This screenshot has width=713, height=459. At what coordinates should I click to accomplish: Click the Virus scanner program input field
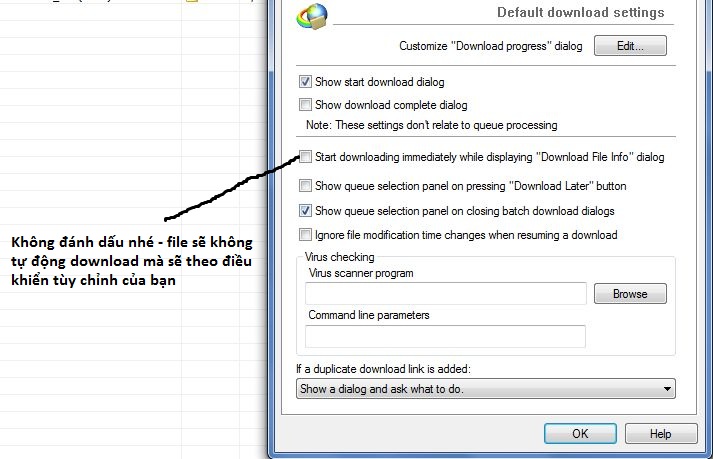point(446,293)
